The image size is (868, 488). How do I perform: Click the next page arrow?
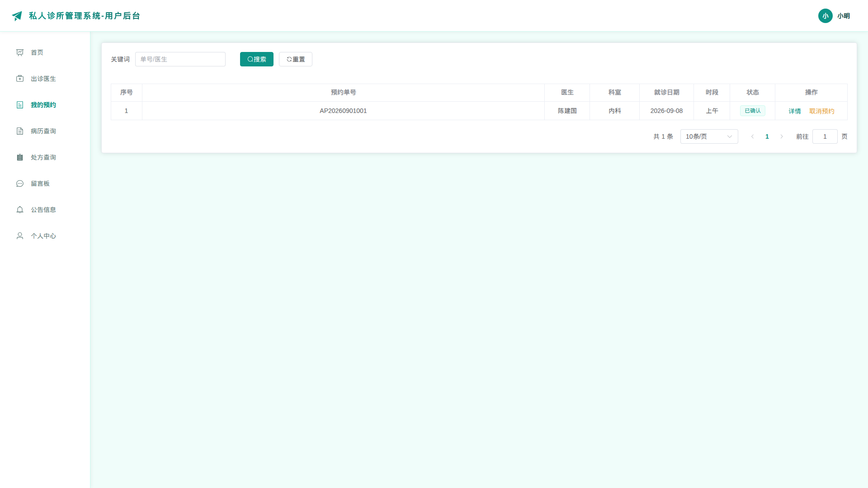[x=782, y=136]
